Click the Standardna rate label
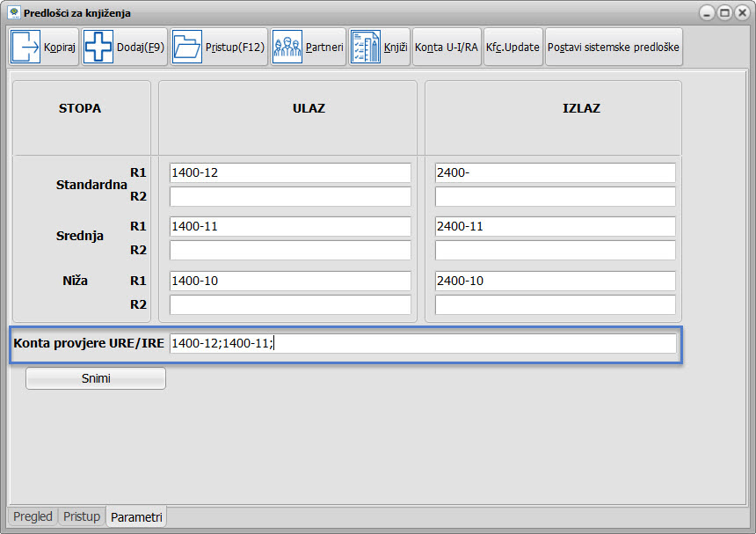 [x=91, y=185]
